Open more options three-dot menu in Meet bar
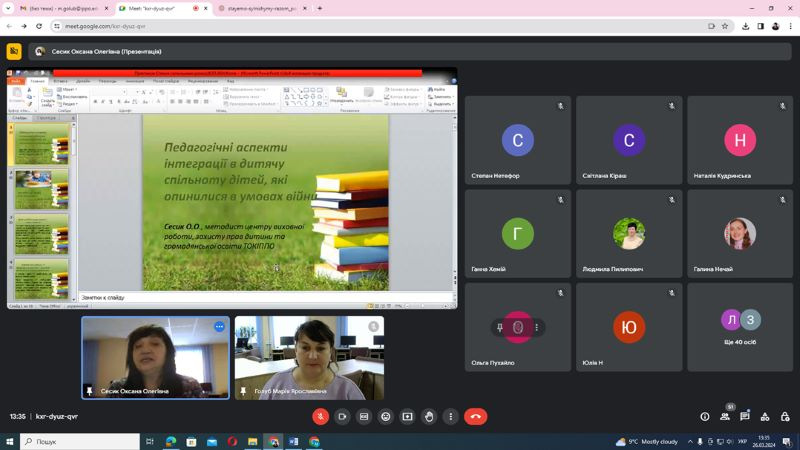This screenshot has height=450, width=800. coord(451,417)
